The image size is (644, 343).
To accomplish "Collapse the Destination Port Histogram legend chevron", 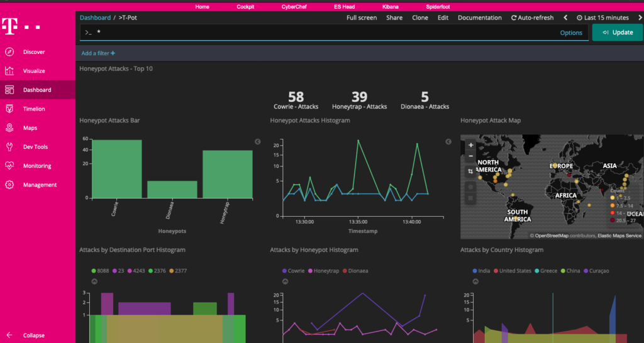I will pos(94,281).
